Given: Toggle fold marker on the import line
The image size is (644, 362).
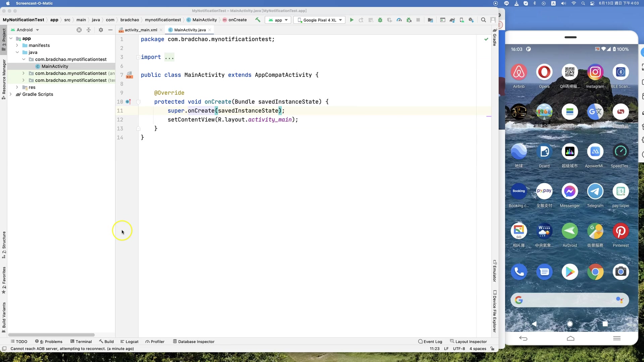Looking at the screenshot, I should 138,57.
